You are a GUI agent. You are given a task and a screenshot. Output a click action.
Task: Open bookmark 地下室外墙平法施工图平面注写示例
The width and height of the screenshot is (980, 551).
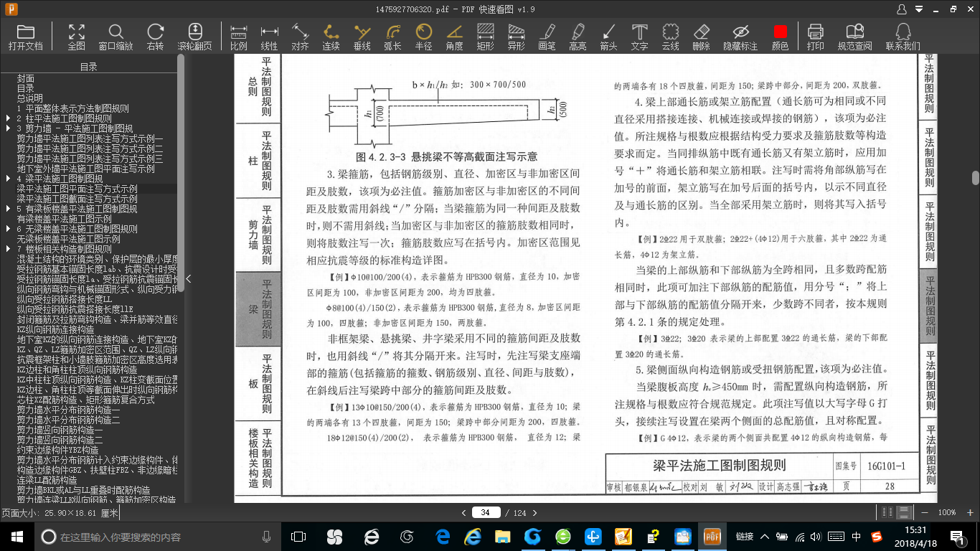coord(85,169)
